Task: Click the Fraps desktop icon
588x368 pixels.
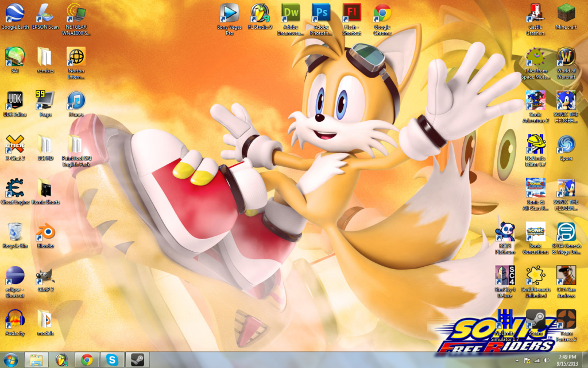Action: (x=45, y=104)
